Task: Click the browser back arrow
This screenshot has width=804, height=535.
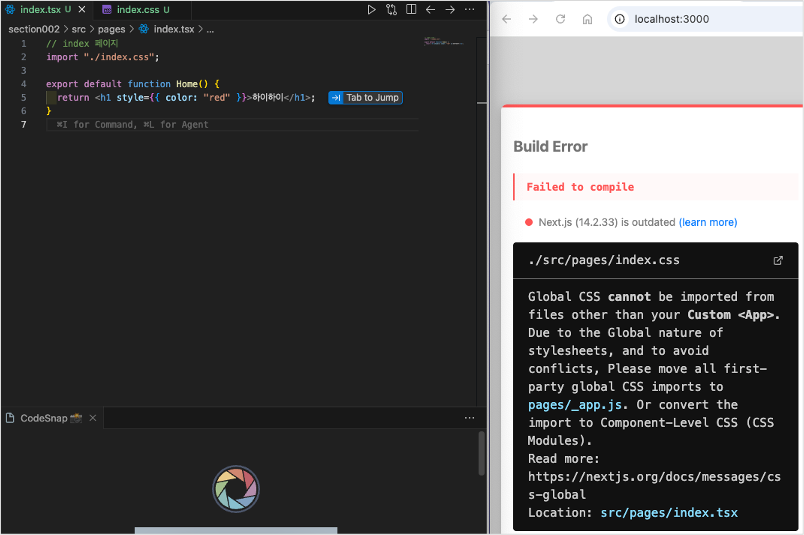Action: pyautogui.click(x=507, y=19)
